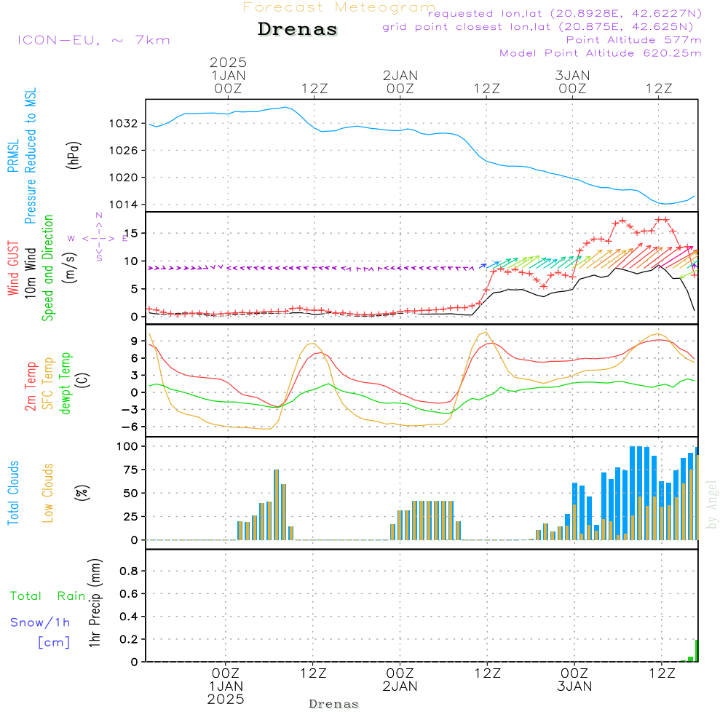This screenshot has width=728, height=728.
Task: Click the 75 value on cloud axis
Action: (131, 470)
